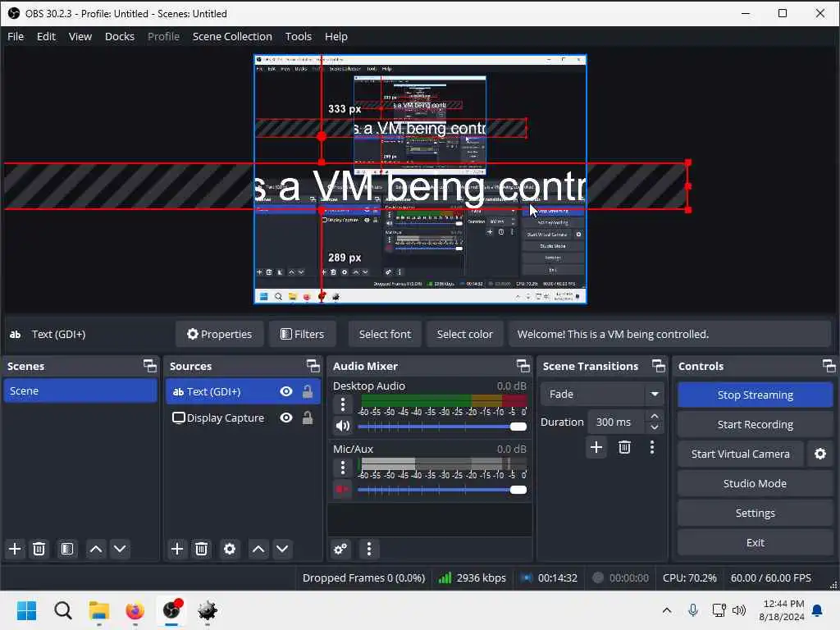Decrease transition duration stepper arrow
The image size is (840, 630).
pos(654,427)
